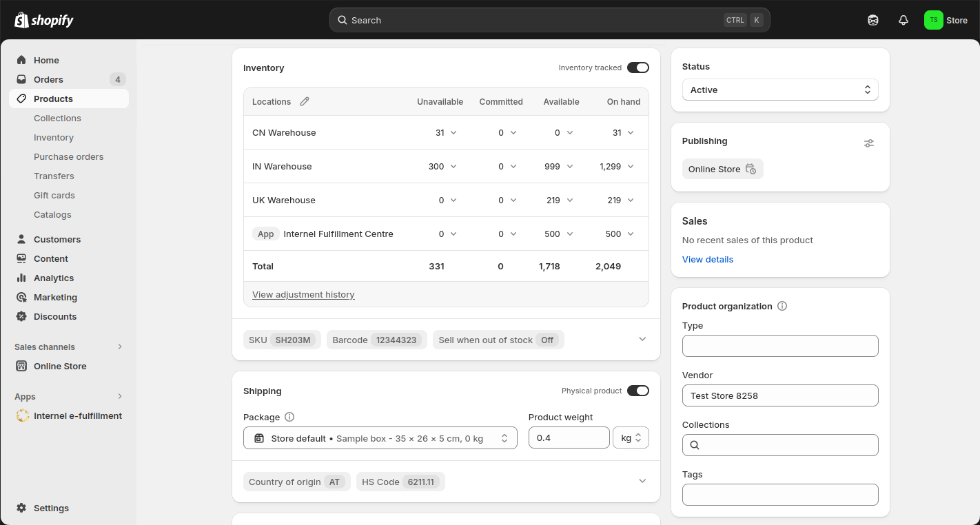
Task: Click the pencil icon next to Locations
Action: [x=305, y=101]
